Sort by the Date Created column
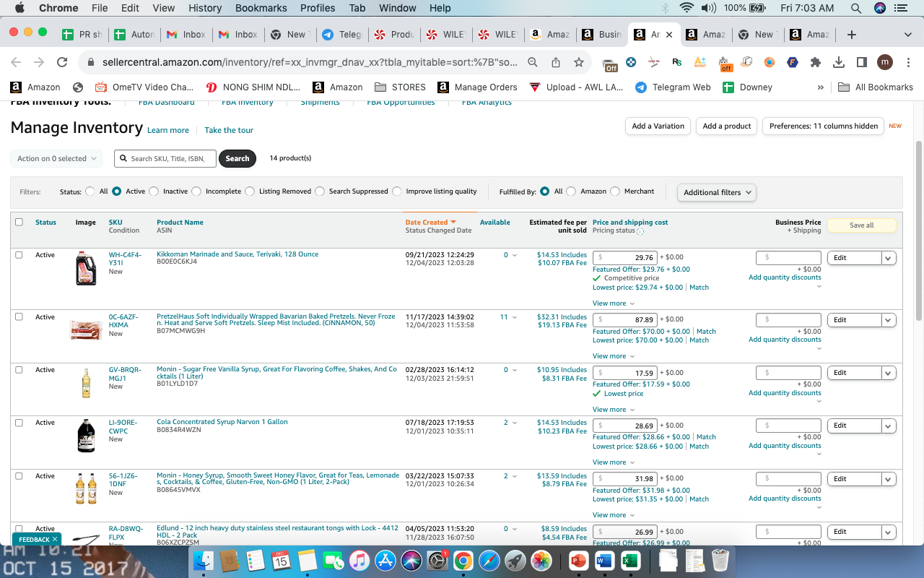The image size is (924, 578). tap(430, 223)
